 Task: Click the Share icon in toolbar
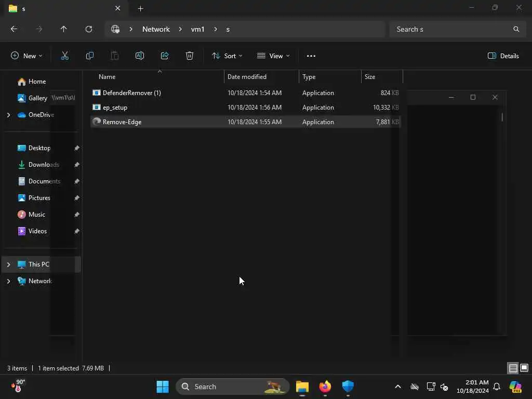pos(165,56)
